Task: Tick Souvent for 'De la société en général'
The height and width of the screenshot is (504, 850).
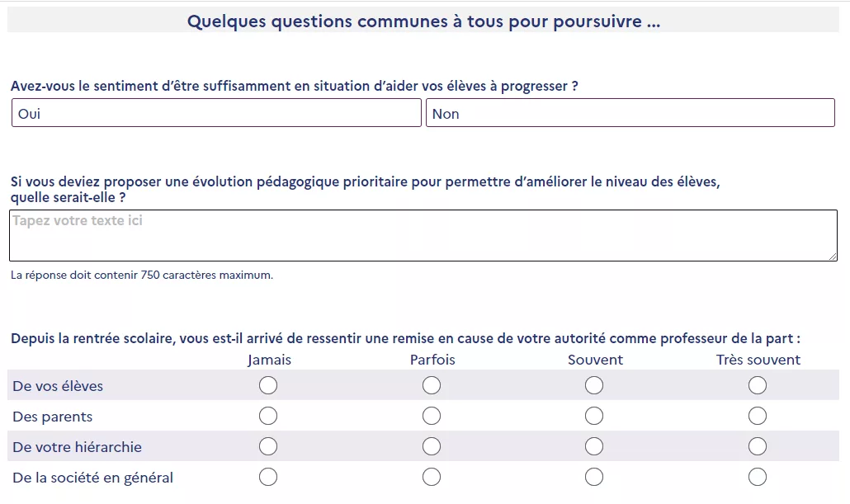Action: pos(594,477)
